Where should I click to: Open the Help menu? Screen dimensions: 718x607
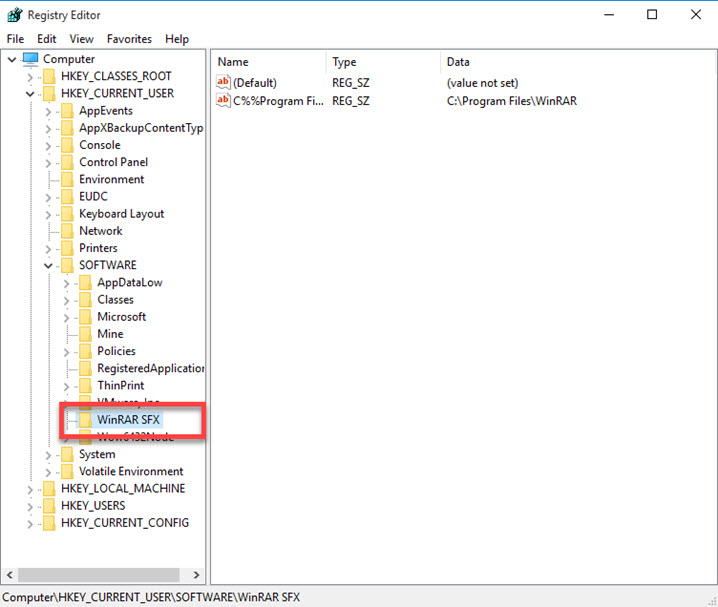tap(177, 39)
